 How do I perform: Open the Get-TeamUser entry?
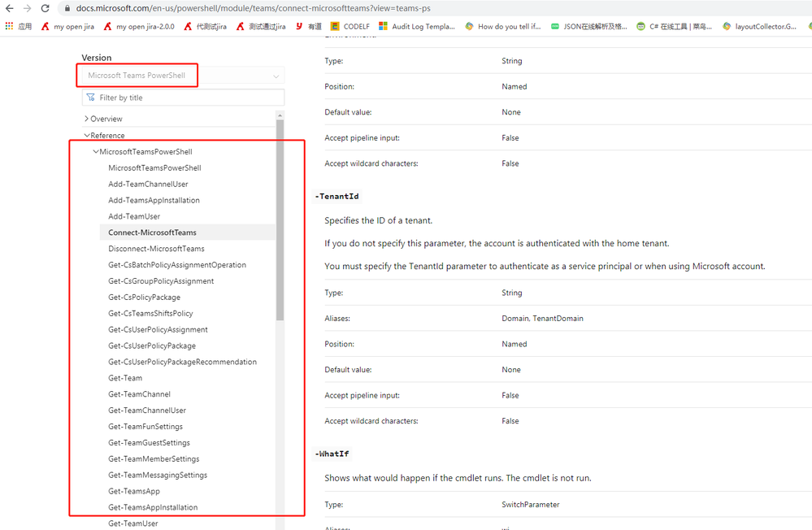133,523
